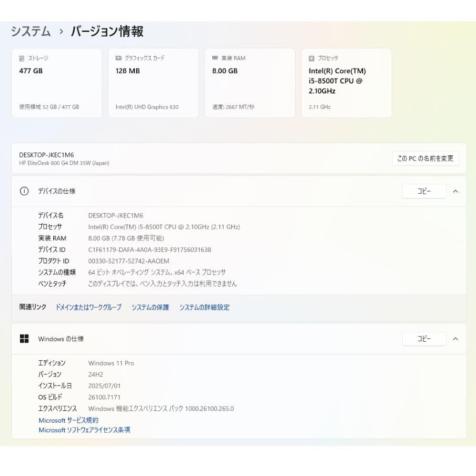476x476 pixels.
Task: Open システム from the breadcrumb
Action: [x=30, y=31]
